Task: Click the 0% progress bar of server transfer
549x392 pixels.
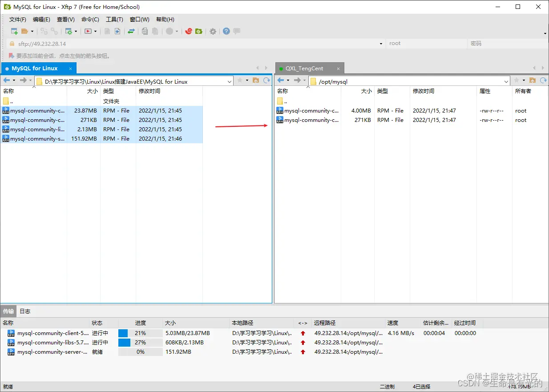Action: click(141, 352)
